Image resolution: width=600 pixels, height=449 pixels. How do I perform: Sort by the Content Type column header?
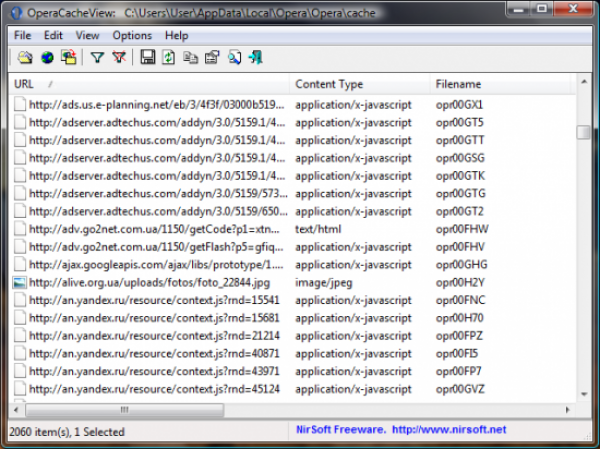pyautogui.click(x=360, y=84)
